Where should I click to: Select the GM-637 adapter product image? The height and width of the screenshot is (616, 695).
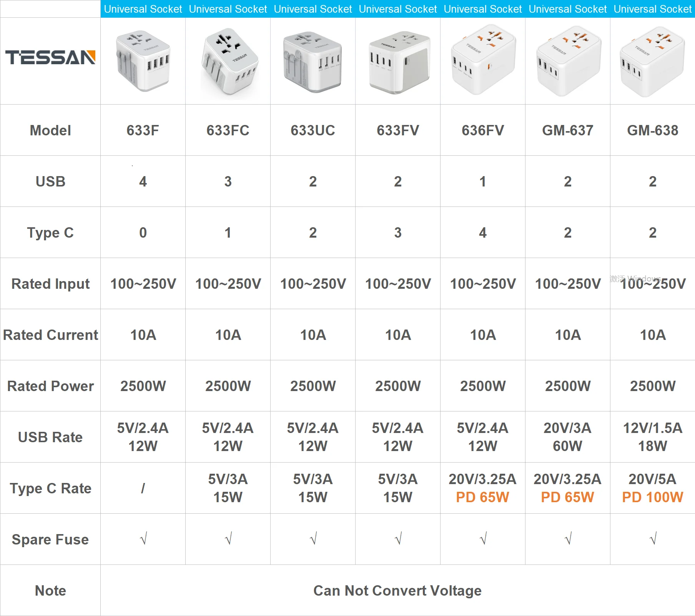click(x=568, y=61)
